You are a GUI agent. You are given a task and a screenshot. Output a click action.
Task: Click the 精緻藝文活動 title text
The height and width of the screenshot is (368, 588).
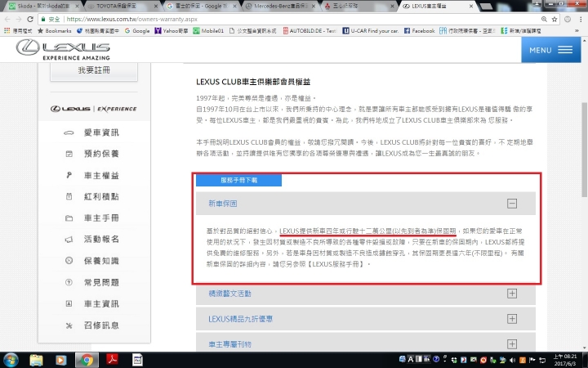pyautogui.click(x=229, y=294)
